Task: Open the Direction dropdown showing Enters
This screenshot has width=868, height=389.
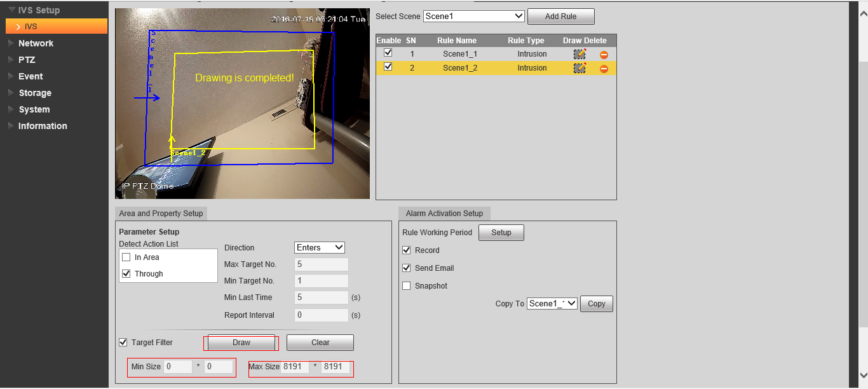Action: coord(320,247)
